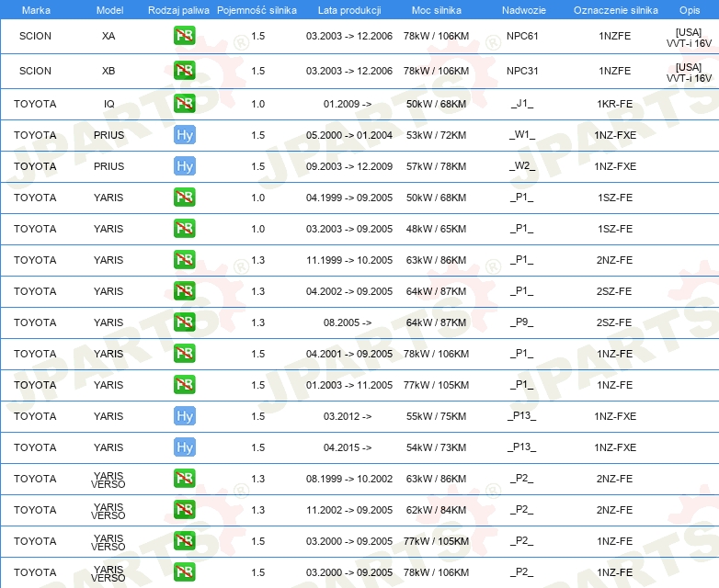The width and height of the screenshot is (719, 588).
Task: Click the 04.2001 -> 09.2005 date cell
Action: pyautogui.click(x=349, y=354)
